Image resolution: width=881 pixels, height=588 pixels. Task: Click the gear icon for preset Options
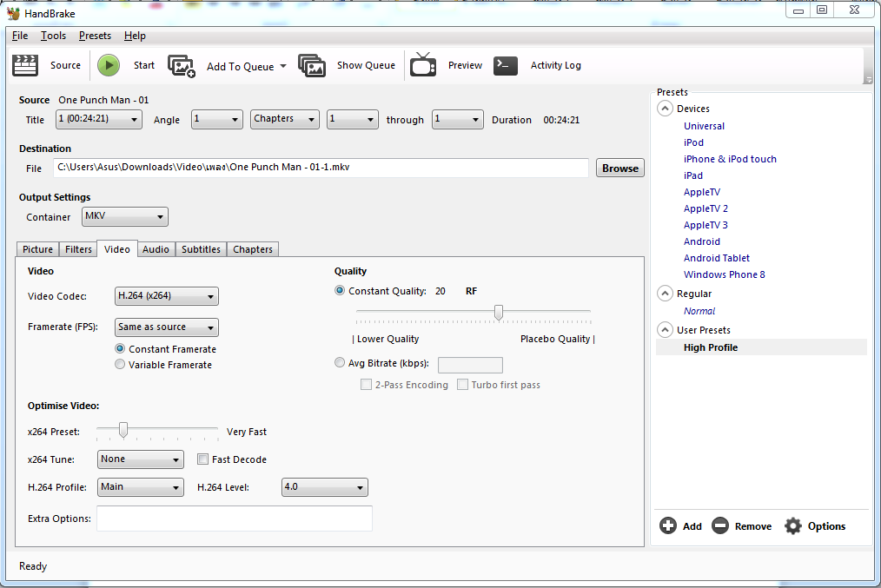pyautogui.click(x=793, y=525)
